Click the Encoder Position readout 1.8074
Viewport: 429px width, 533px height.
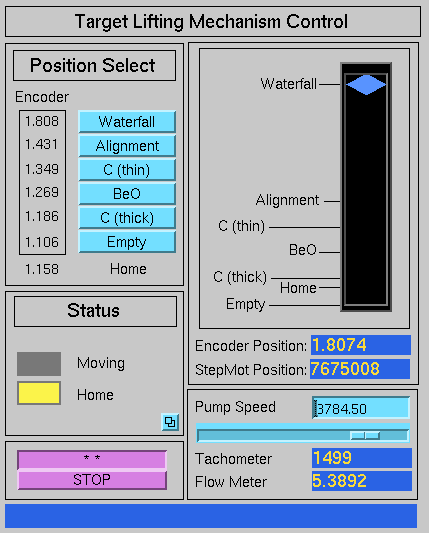pyautogui.click(x=361, y=345)
